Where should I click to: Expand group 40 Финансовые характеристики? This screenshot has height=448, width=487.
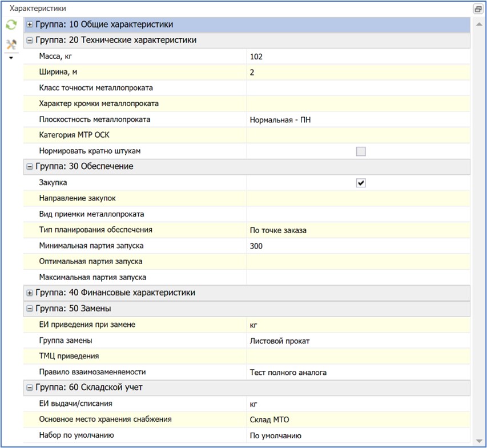30,293
